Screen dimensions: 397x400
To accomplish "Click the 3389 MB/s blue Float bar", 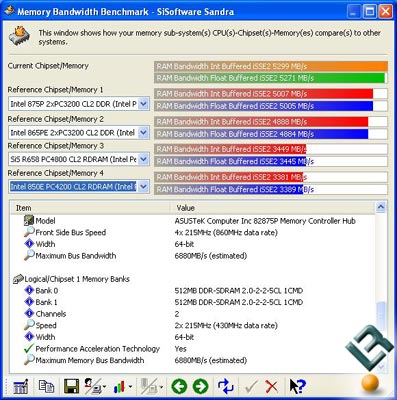I will pyautogui.click(x=229, y=189).
